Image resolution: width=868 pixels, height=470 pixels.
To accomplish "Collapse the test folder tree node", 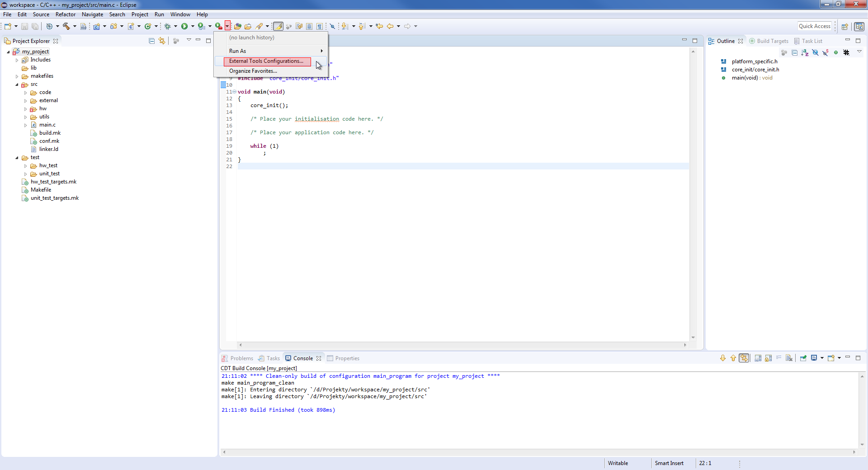I will (x=17, y=158).
